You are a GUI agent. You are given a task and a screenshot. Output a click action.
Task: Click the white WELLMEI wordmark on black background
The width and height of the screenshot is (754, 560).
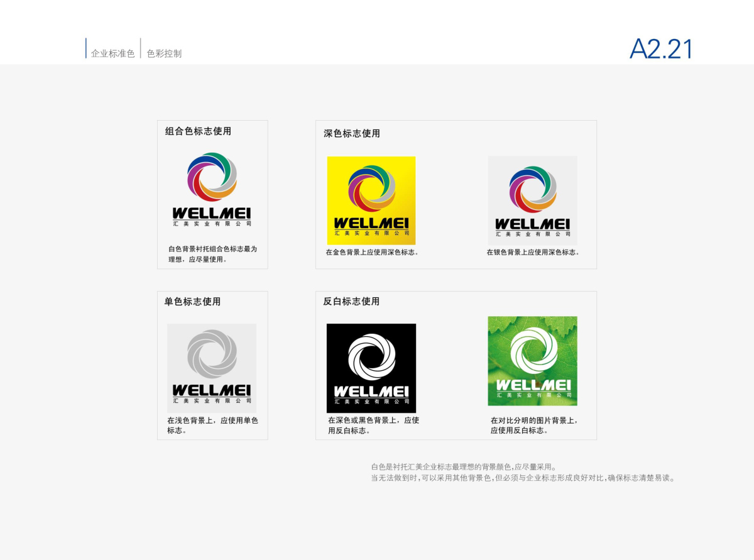point(371,392)
